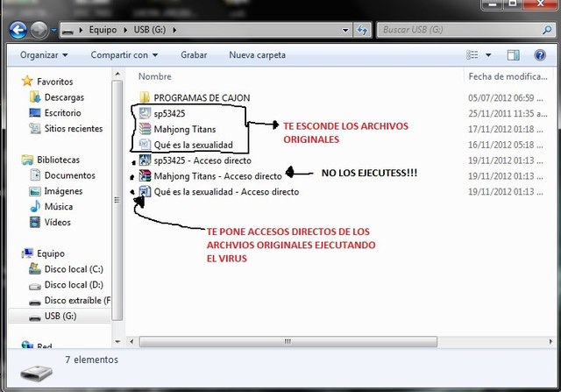Image resolution: width=561 pixels, height=392 pixels.
Task: Click the magnifying glass search icon
Action: [x=547, y=30]
